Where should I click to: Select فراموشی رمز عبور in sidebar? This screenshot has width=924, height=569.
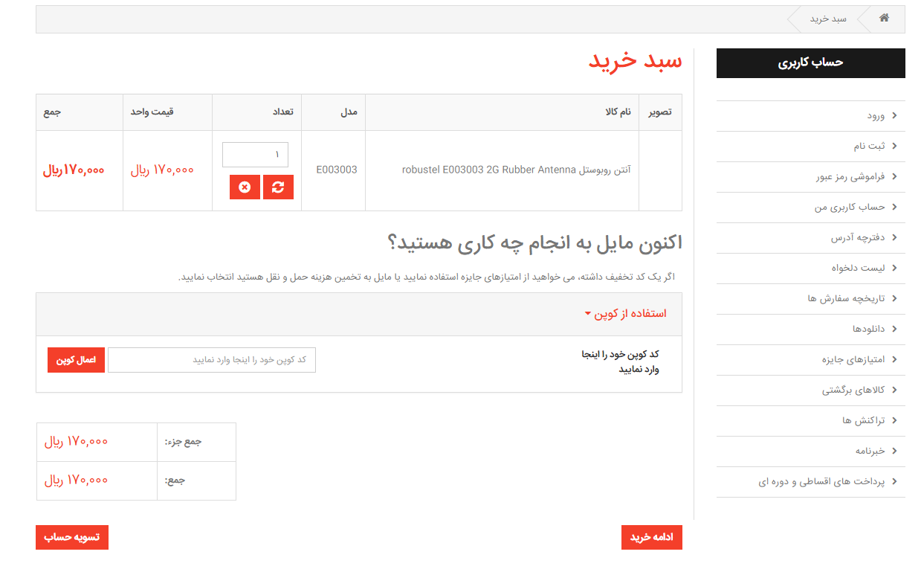pyautogui.click(x=850, y=177)
